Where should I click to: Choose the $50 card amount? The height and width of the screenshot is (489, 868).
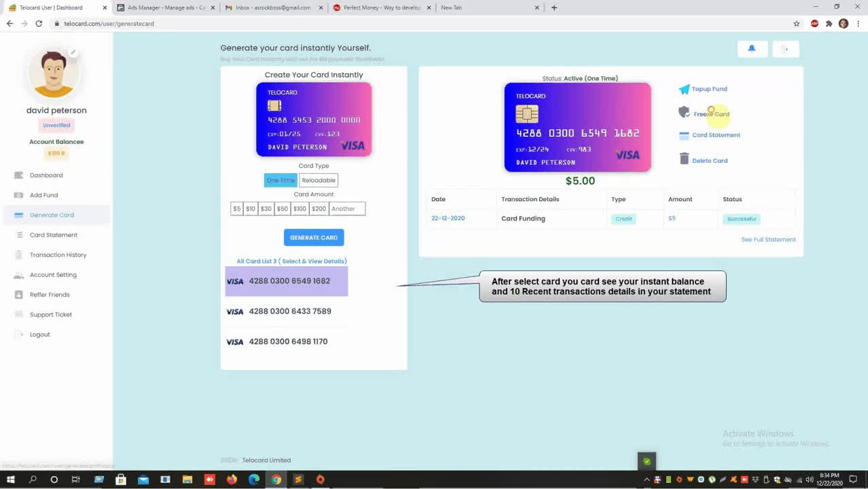[283, 209]
